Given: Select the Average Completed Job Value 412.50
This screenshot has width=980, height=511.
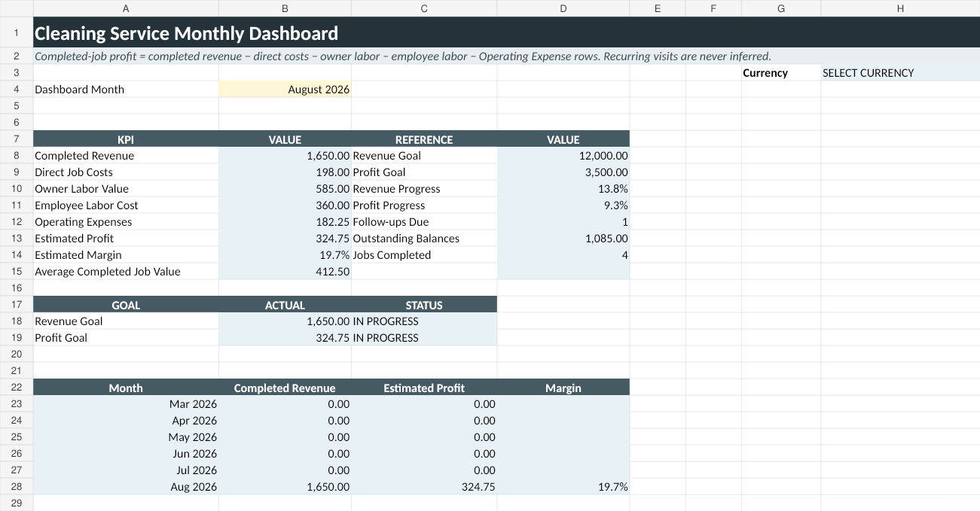Looking at the screenshot, I should tap(285, 272).
